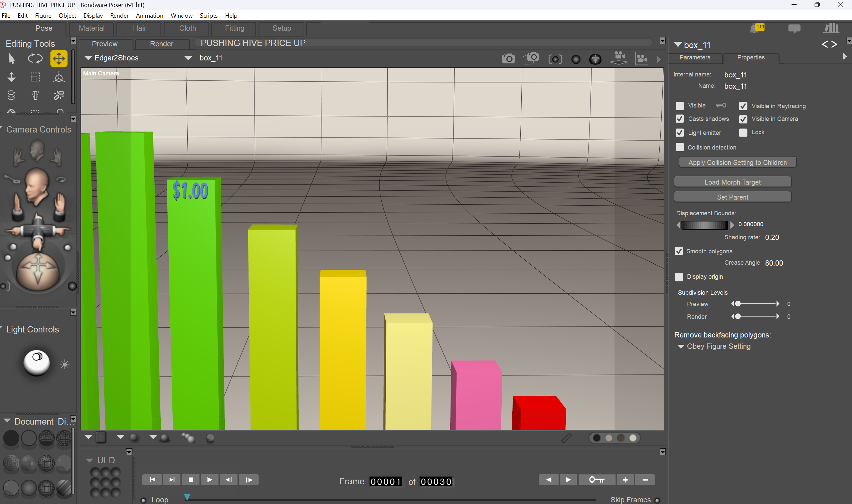852x504 pixels.
Task: Open the Figure menu
Action: pyautogui.click(x=43, y=16)
